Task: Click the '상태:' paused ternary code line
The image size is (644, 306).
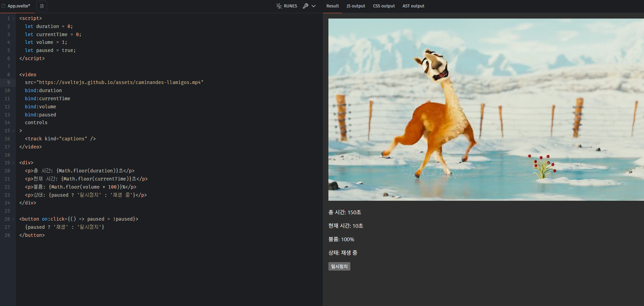Action: click(x=86, y=195)
